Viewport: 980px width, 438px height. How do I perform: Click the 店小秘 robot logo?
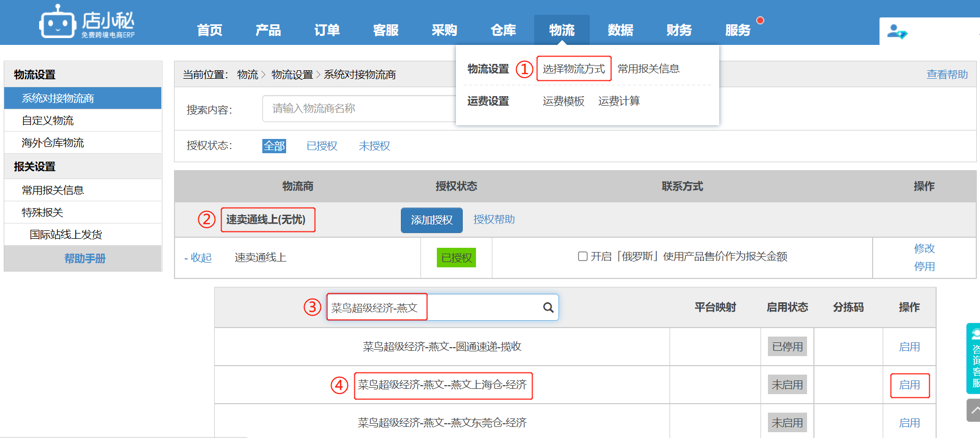[87, 22]
